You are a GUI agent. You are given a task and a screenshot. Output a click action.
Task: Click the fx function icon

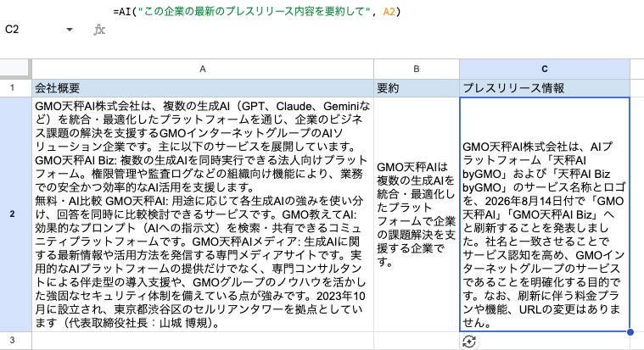[99, 30]
